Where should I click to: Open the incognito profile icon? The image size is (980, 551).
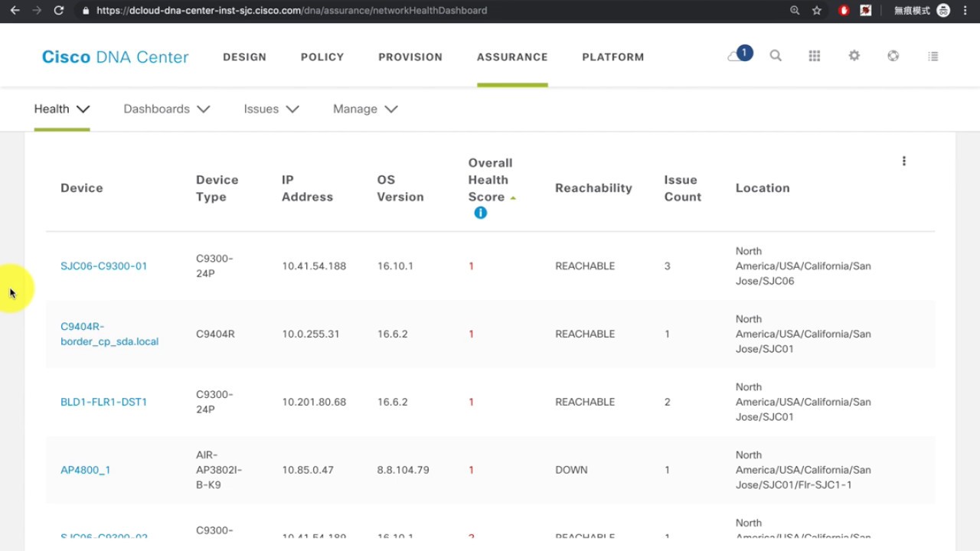click(944, 11)
